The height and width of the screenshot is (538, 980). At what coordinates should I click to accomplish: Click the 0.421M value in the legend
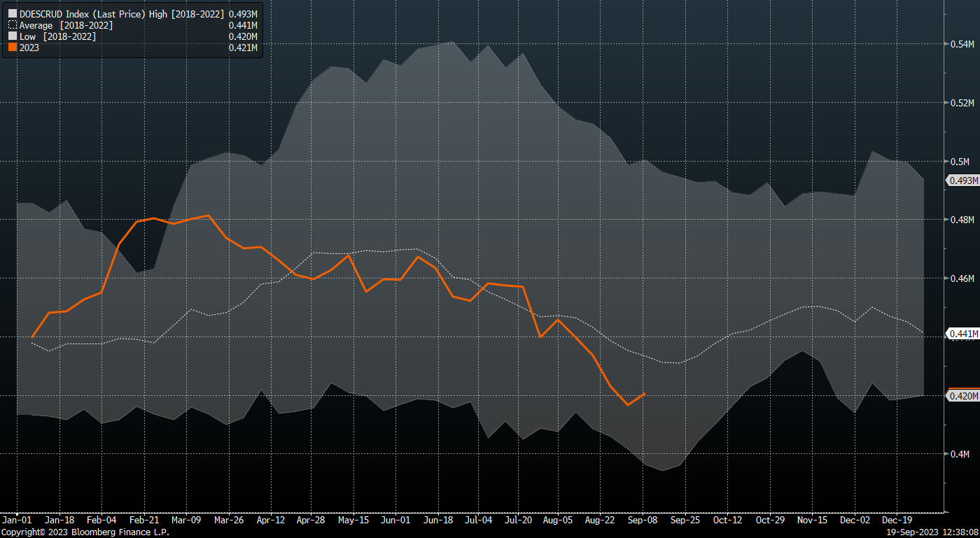(x=243, y=48)
